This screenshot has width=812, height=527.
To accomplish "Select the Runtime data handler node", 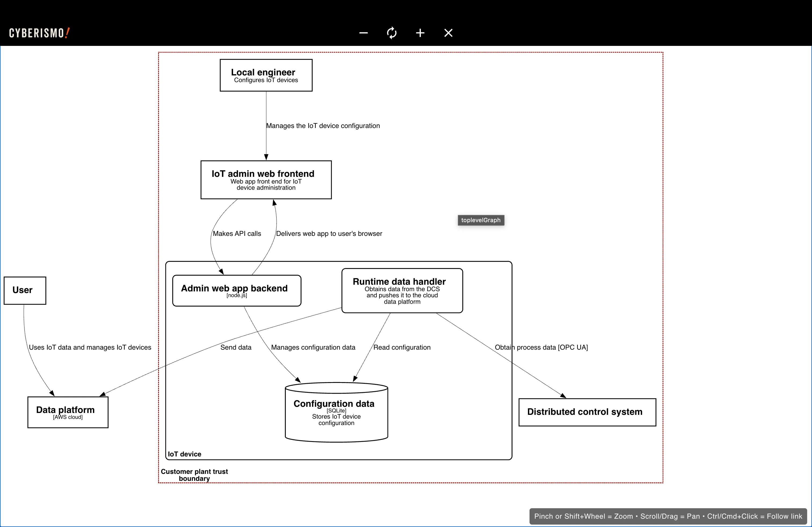I will tap(402, 291).
